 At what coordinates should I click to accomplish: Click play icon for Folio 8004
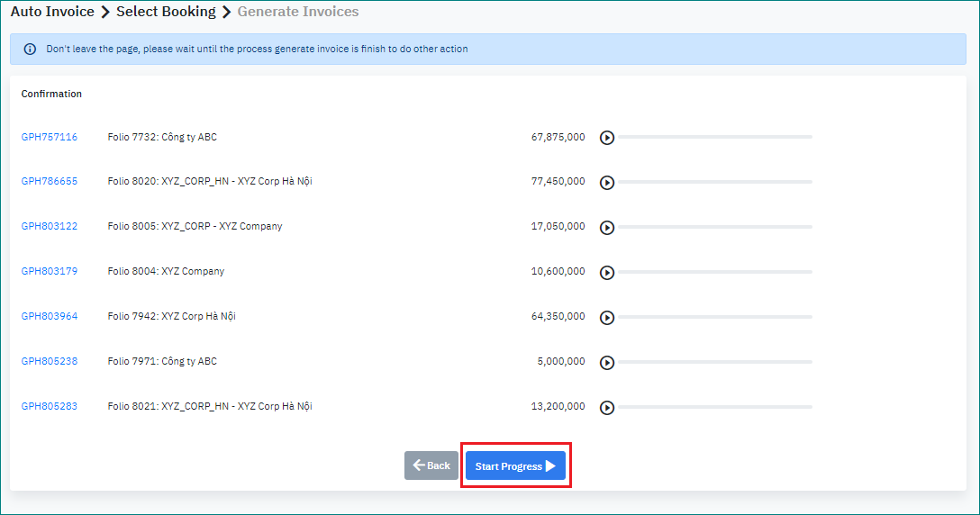tap(607, 273)
